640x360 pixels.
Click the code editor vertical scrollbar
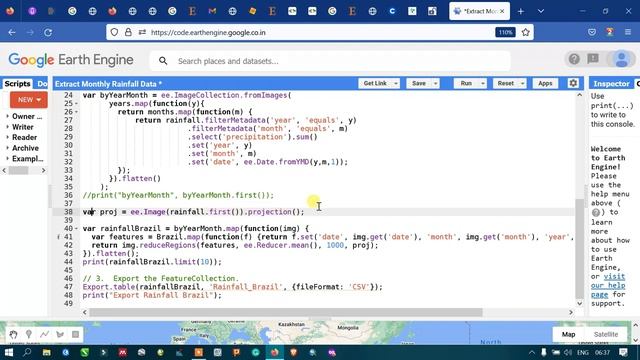(580, 249)
